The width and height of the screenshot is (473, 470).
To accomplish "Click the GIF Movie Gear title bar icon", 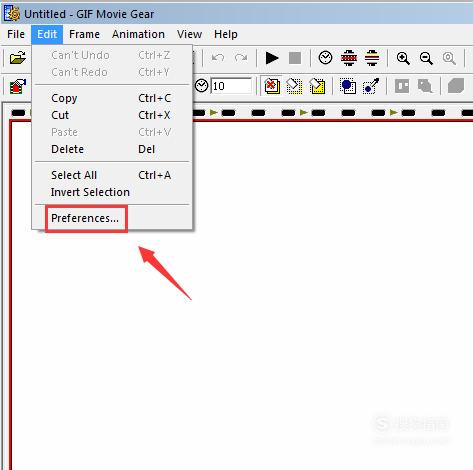I will [x=12, y=14].
